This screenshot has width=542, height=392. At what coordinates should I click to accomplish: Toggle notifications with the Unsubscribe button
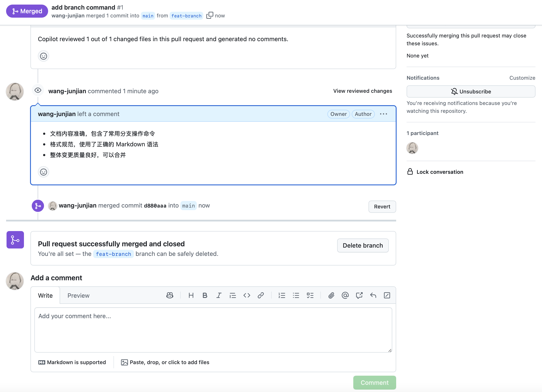pos(471,91)
